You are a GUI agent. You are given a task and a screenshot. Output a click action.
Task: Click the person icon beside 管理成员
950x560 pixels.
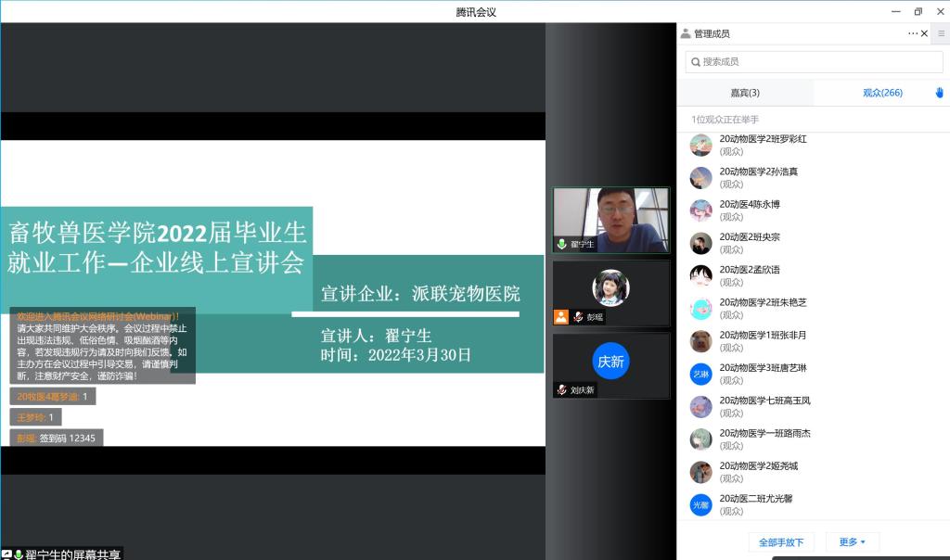coord(686,33)
